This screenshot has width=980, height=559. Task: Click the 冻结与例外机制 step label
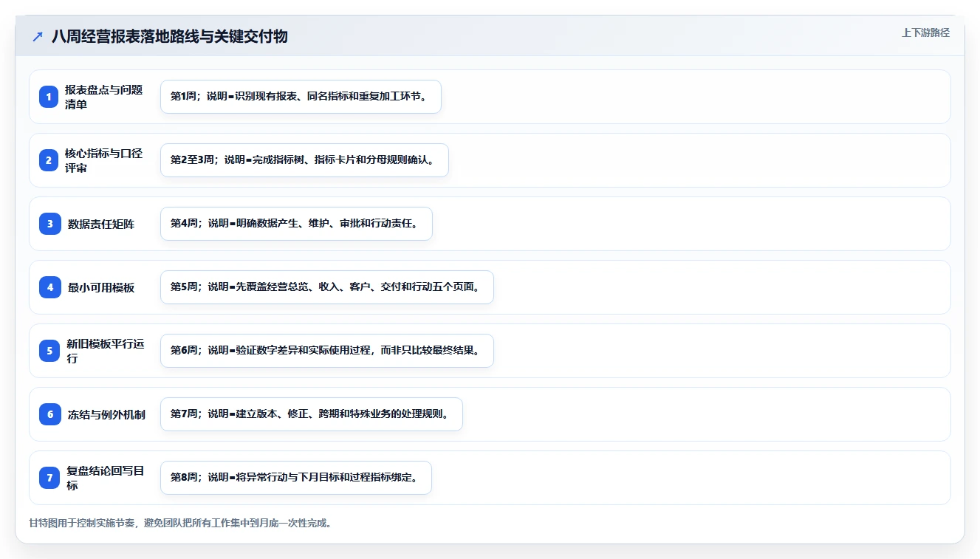click(x=106, y=414)
